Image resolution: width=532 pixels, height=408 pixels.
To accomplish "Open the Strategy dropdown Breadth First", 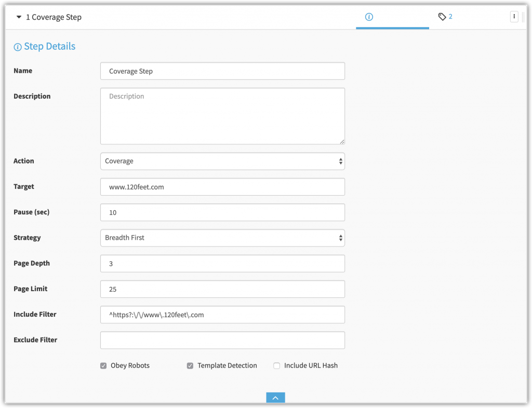I will click(222, 238).
